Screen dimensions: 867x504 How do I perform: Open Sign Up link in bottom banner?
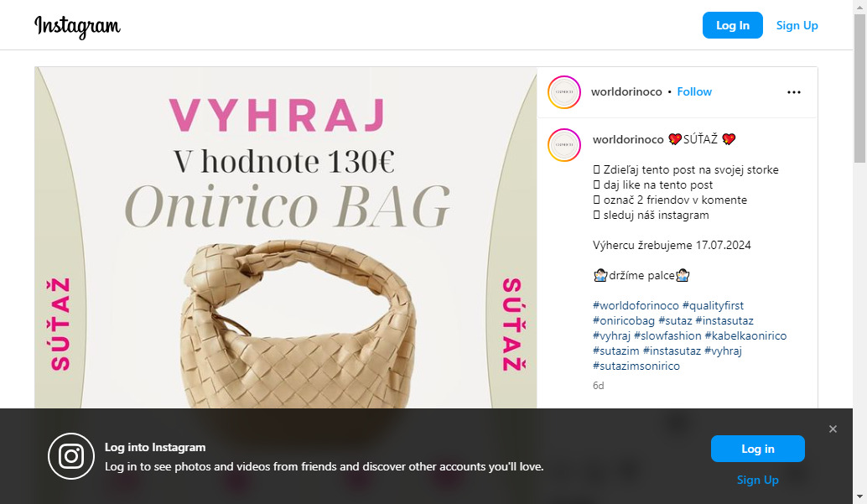tap(757, 480)
